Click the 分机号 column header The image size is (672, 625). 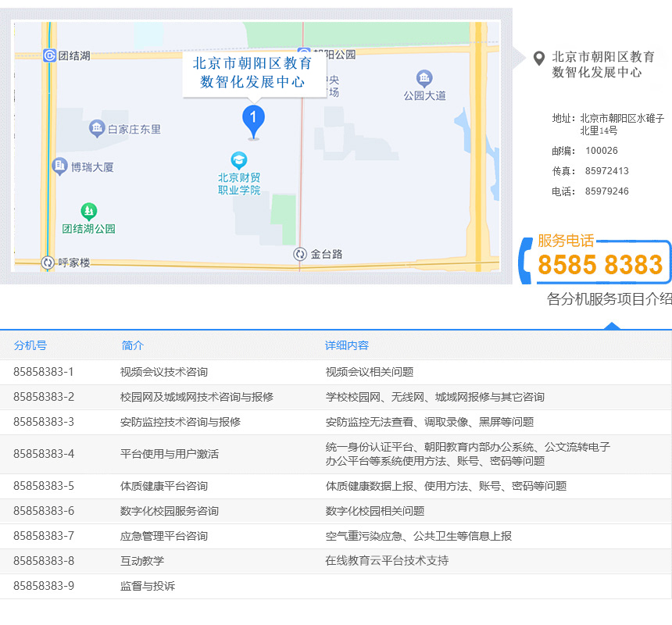click(30, 345)
